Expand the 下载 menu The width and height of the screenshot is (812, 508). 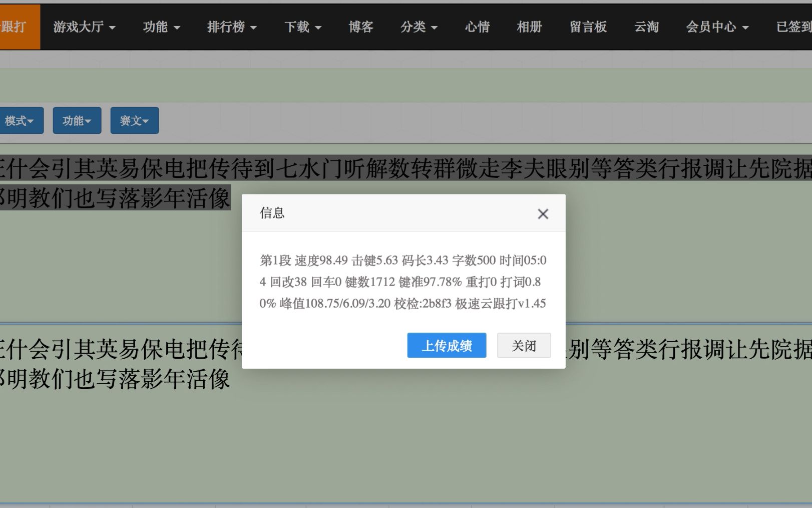(x=303, y=27)
